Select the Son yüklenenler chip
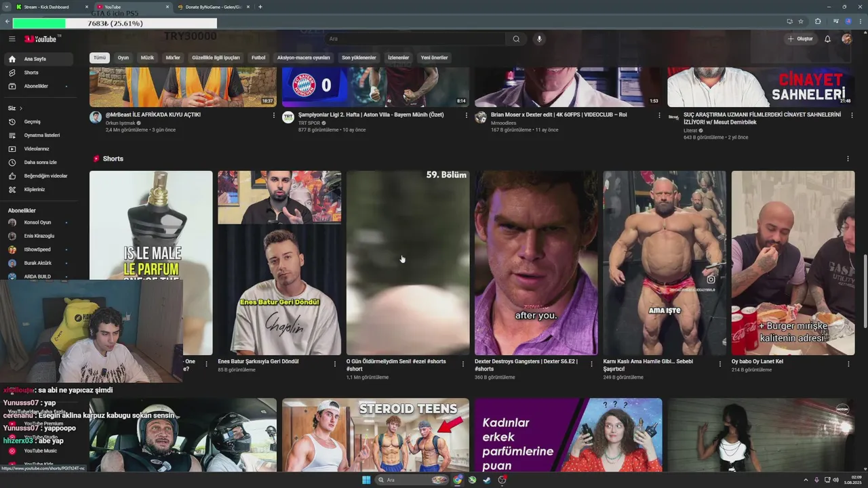The height and width of the screenshot is (488, 868). (359, 58)
